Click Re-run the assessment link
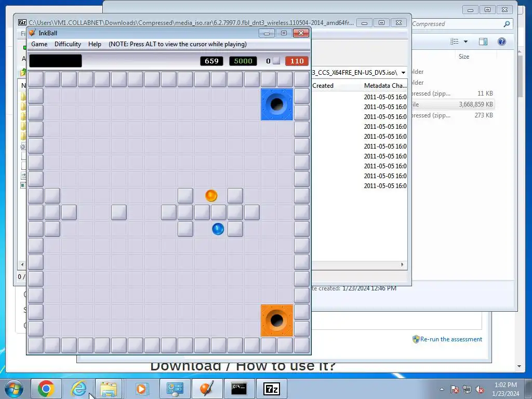The image size is (532, 399). [x=451, y=339]
